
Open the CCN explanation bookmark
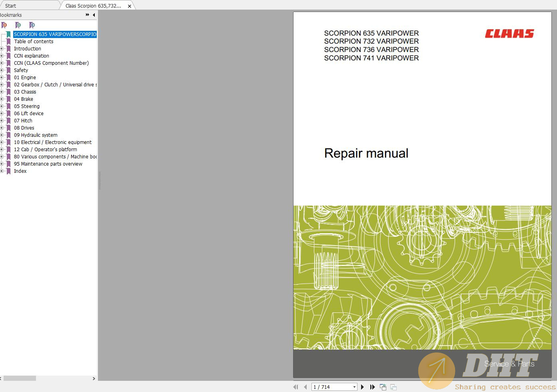click(32, 56)
